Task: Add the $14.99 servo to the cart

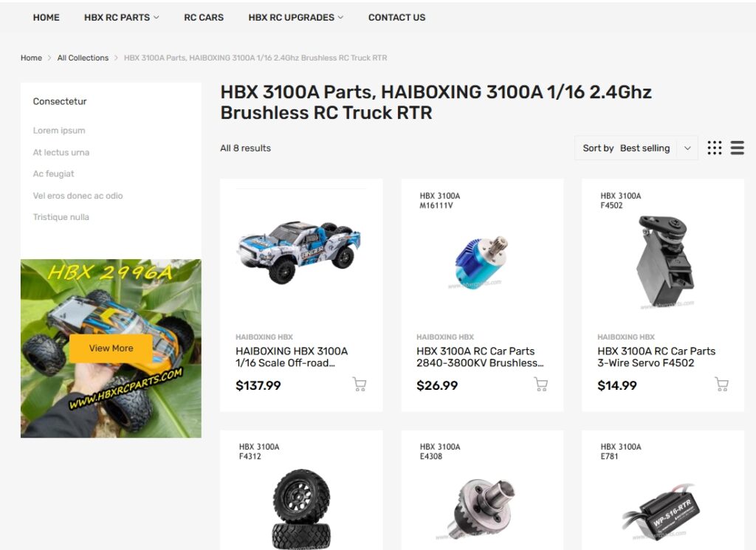Action: 721,384
